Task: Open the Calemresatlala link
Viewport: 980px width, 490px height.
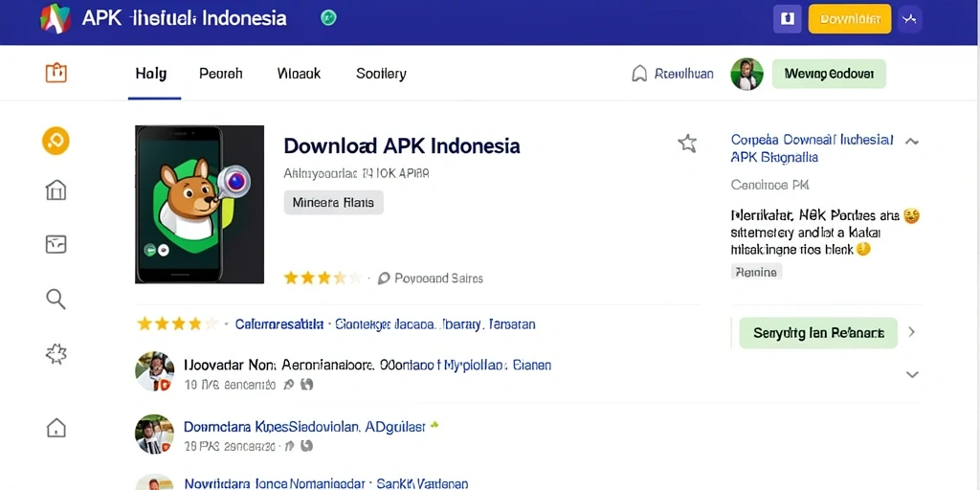Action: pyautogui.click(x=279, y=324)
